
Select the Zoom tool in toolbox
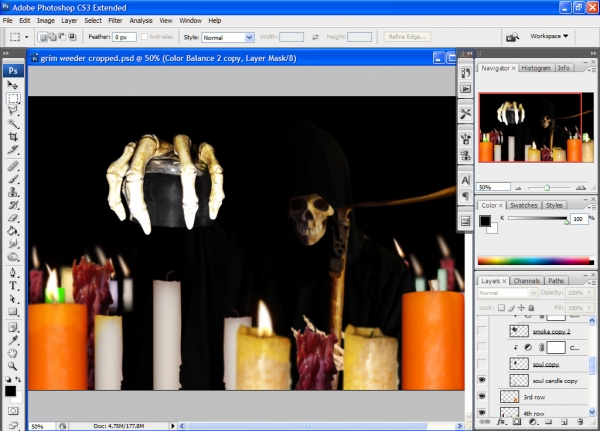[13, 366]
